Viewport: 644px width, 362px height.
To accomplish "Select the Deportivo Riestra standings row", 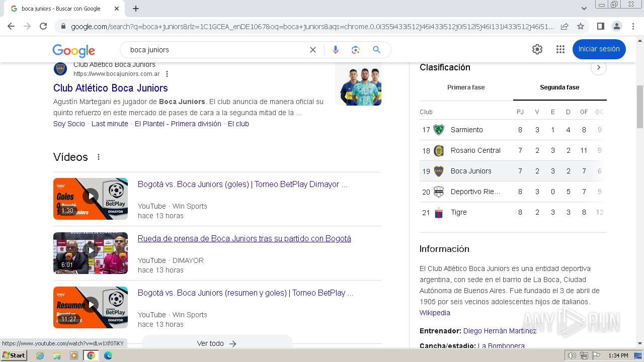I will point(513,192).
